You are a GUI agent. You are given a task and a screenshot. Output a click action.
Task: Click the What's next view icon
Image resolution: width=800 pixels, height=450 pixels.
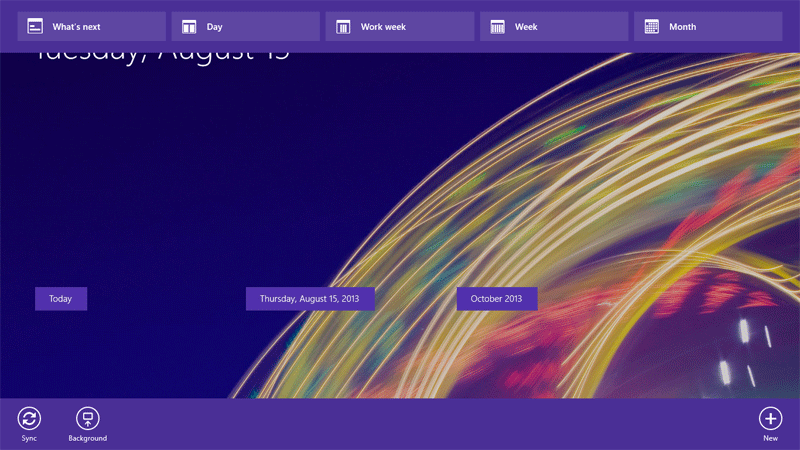coord(35,27)
